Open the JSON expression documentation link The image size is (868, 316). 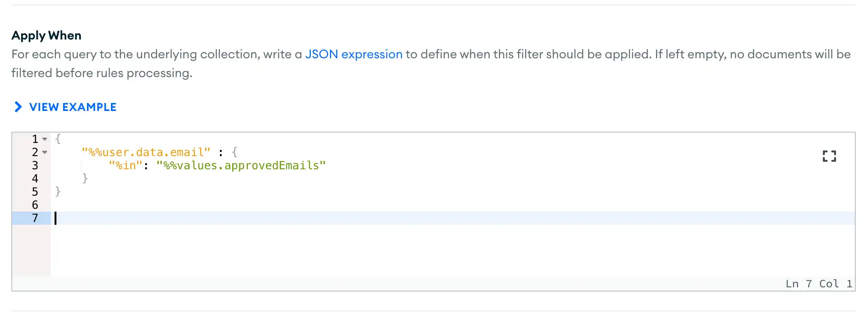354,55
